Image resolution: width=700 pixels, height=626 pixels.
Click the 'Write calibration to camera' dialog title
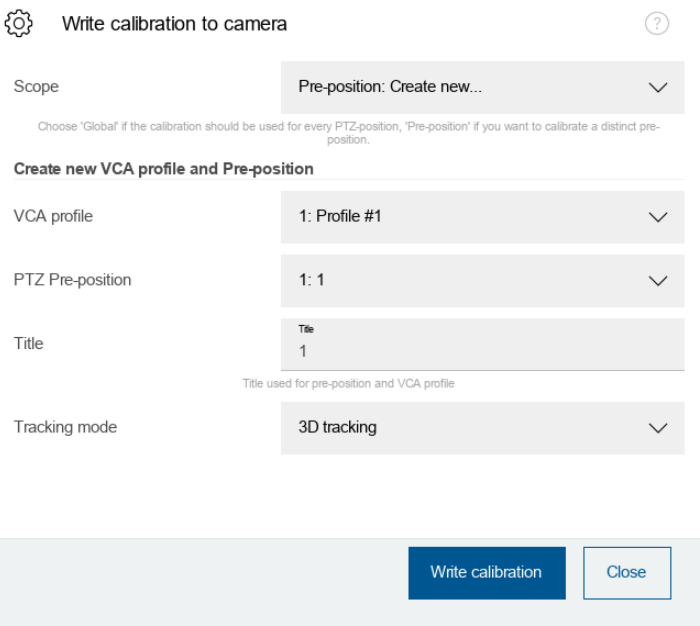point(175,25)
